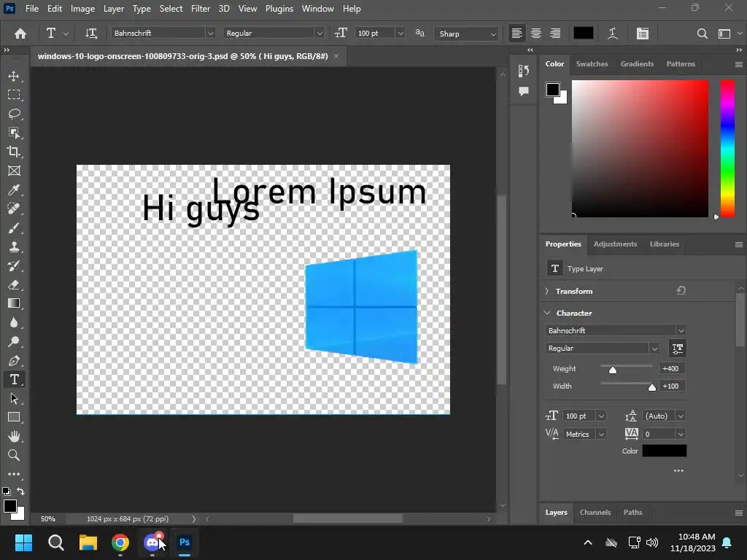Screen dimensions: 747x560
Task: Toggle variable font button in Character section
Action: coord(678,348)
